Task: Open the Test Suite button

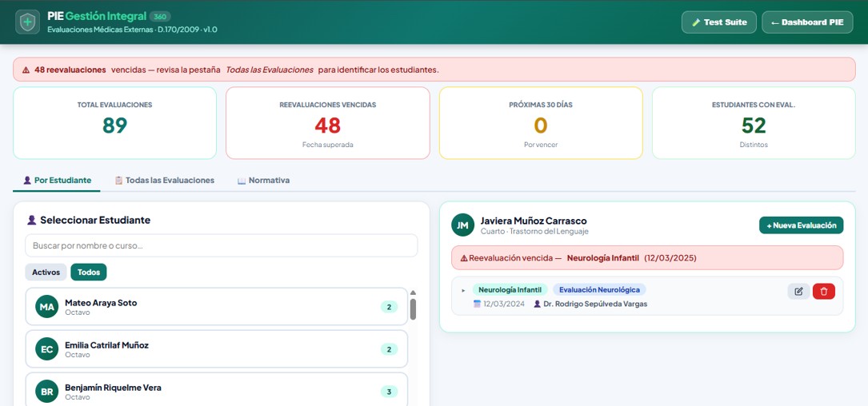Action: coord(718,22)
